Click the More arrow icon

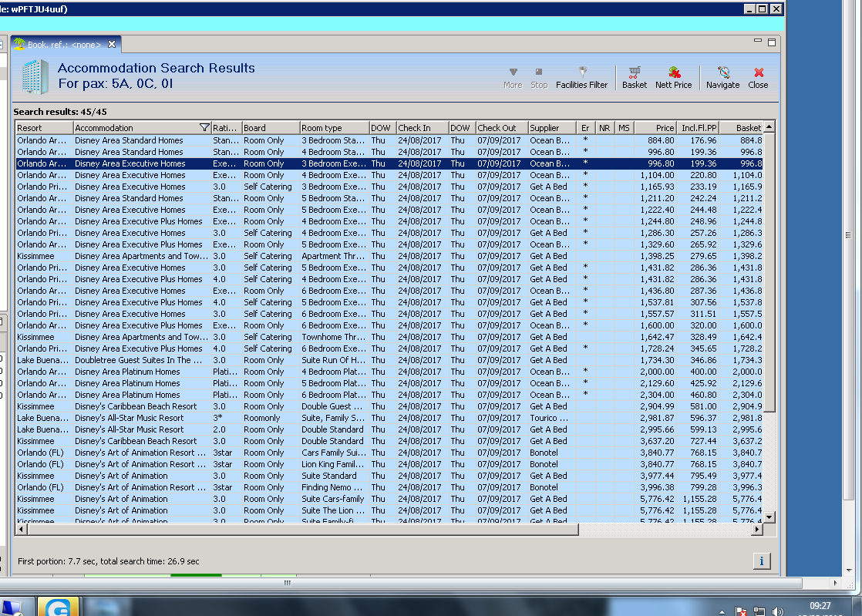[x=513, y=77]
